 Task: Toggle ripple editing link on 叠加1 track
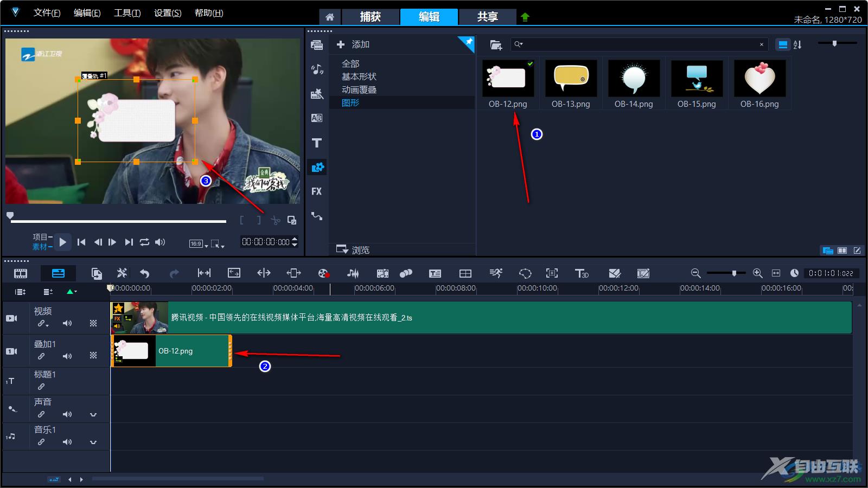pos(41,356)
